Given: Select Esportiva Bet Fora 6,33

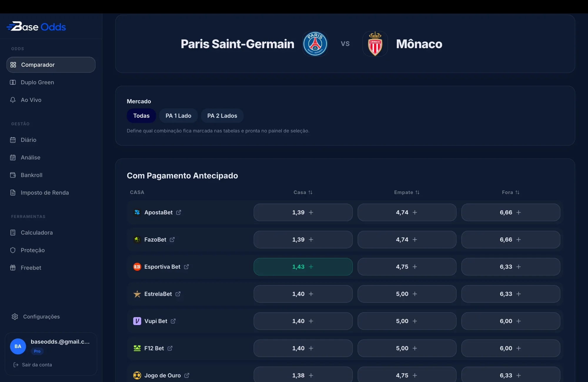Looking at the screenshot, I should 511,267.
